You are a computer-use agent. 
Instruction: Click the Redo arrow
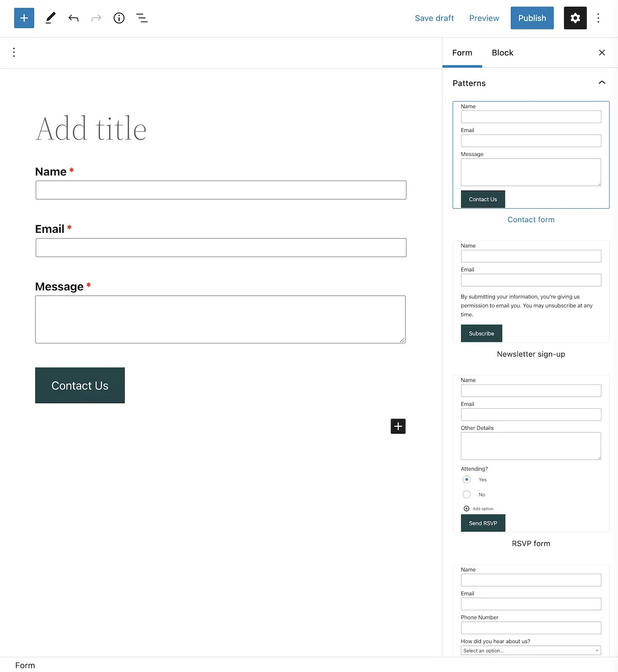[96, 18]
